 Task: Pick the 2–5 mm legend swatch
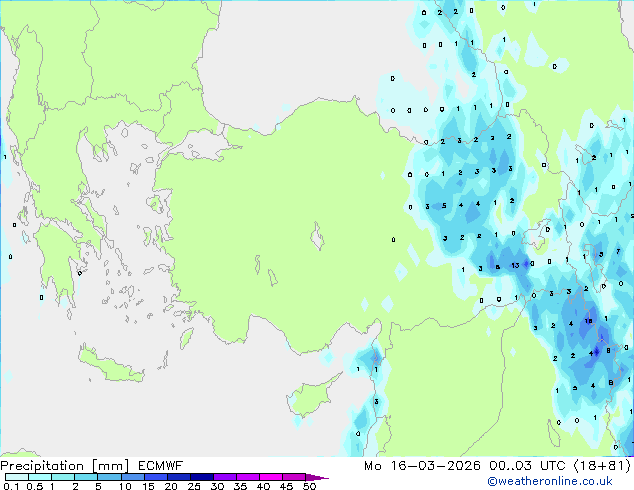tap(86, 477)
